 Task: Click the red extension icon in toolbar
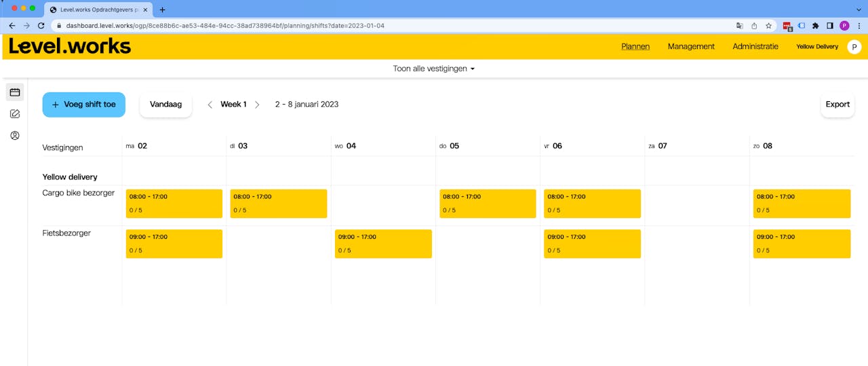pyautogui.click(x=788, y=26)
